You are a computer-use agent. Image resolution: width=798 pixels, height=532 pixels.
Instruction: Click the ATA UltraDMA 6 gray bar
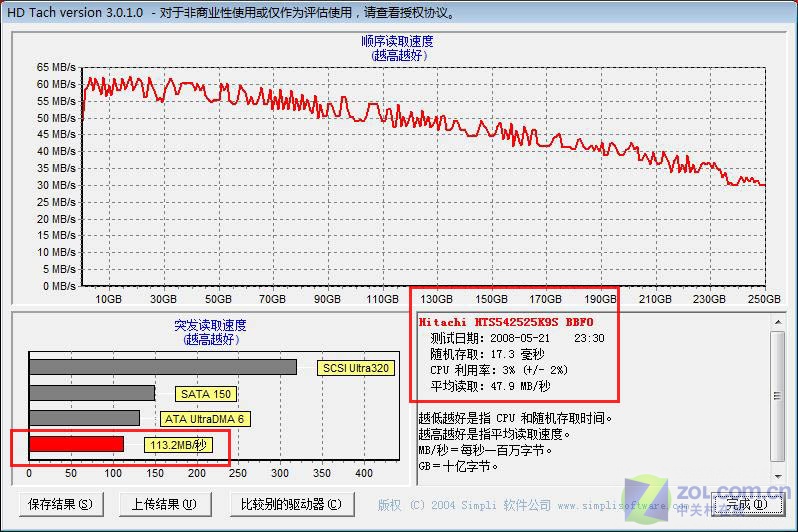84,418
